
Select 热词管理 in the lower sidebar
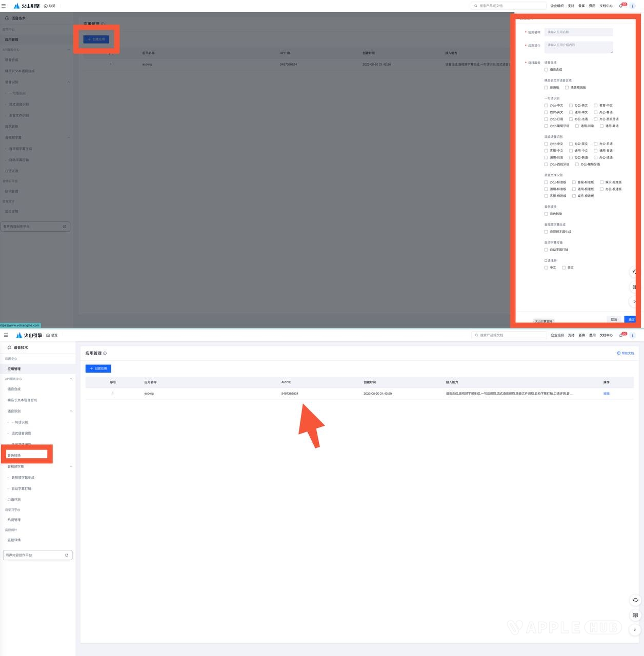tap(14, 520)
